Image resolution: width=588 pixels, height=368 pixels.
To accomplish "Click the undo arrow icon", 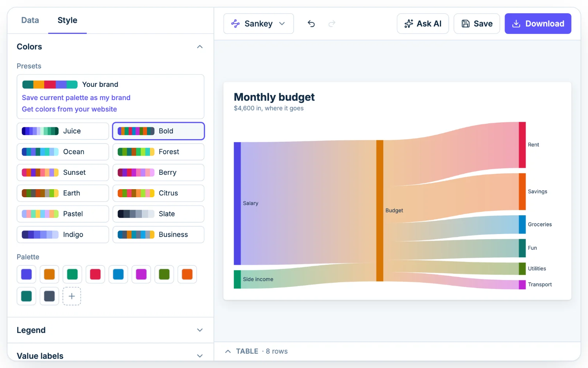I will point(311,24).
